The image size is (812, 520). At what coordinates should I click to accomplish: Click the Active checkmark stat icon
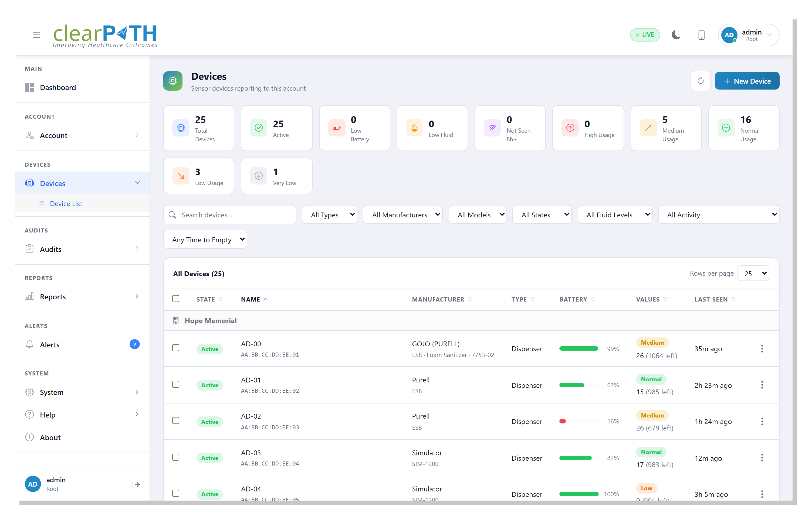259,128
